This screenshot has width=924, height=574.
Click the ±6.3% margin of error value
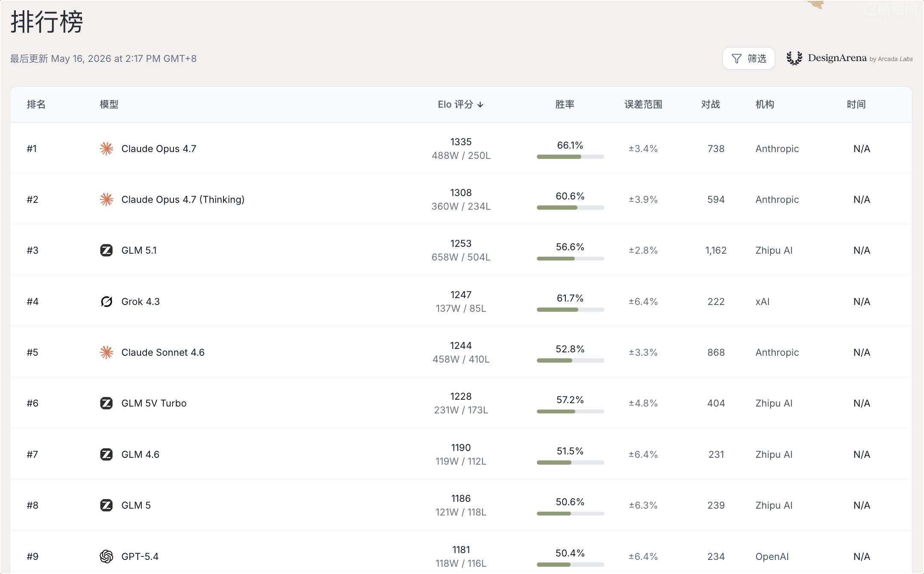[643, 505]
